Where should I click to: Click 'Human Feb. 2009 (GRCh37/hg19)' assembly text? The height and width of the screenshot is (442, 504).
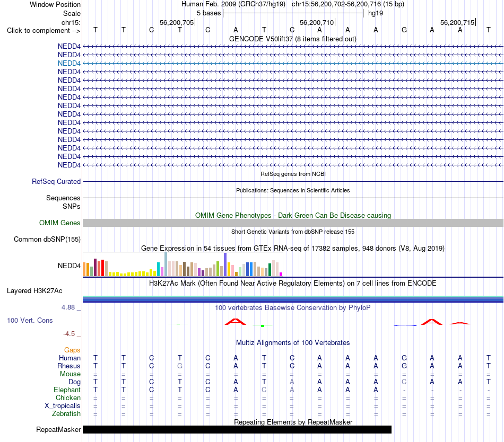click(x=233, y=4)
